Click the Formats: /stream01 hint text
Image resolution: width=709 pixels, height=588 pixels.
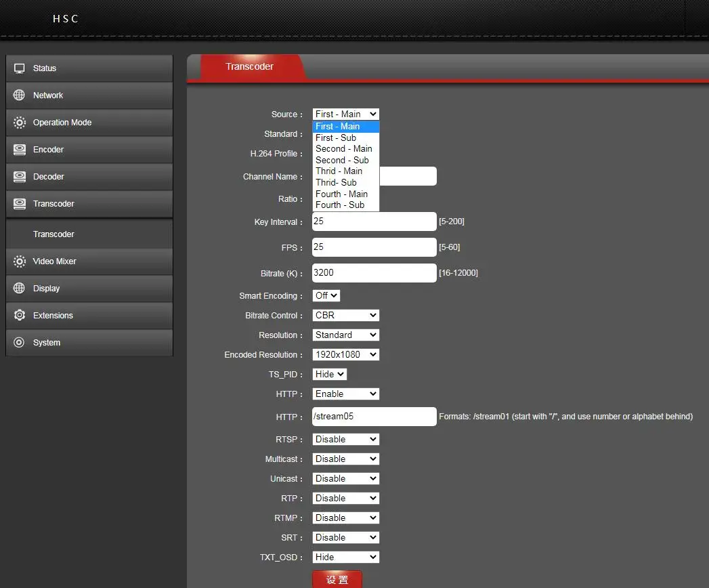(565, 416)
